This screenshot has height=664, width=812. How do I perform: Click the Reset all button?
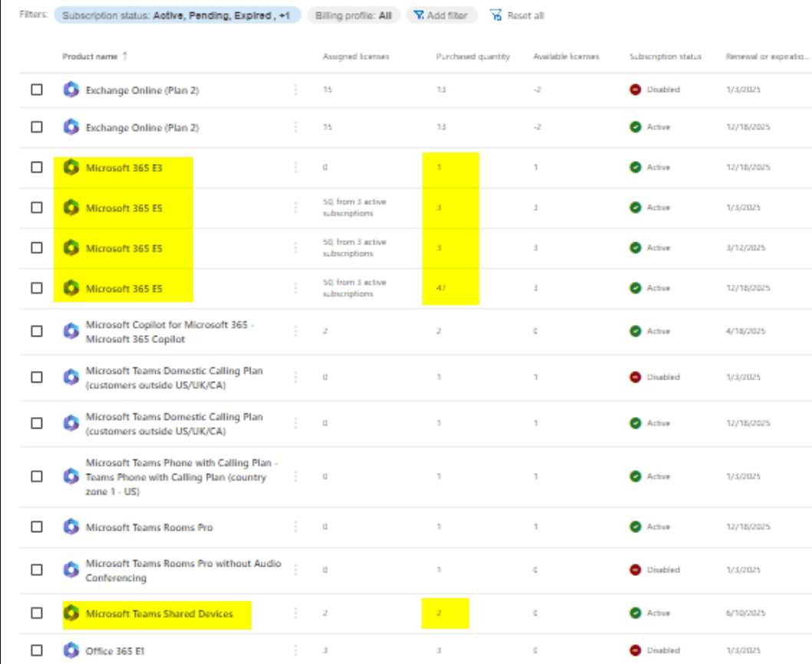pos(517,15)
